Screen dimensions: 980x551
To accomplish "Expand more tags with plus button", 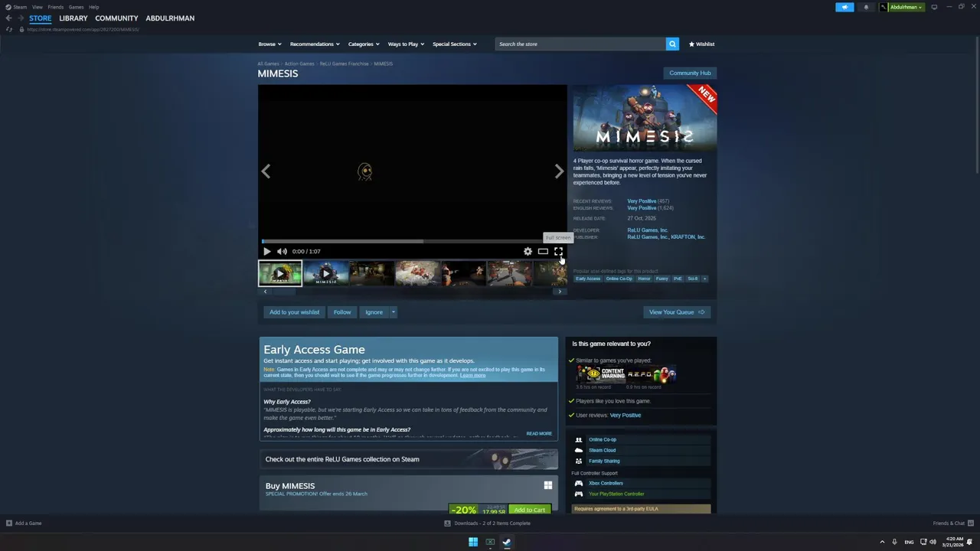I will [704, 279].
